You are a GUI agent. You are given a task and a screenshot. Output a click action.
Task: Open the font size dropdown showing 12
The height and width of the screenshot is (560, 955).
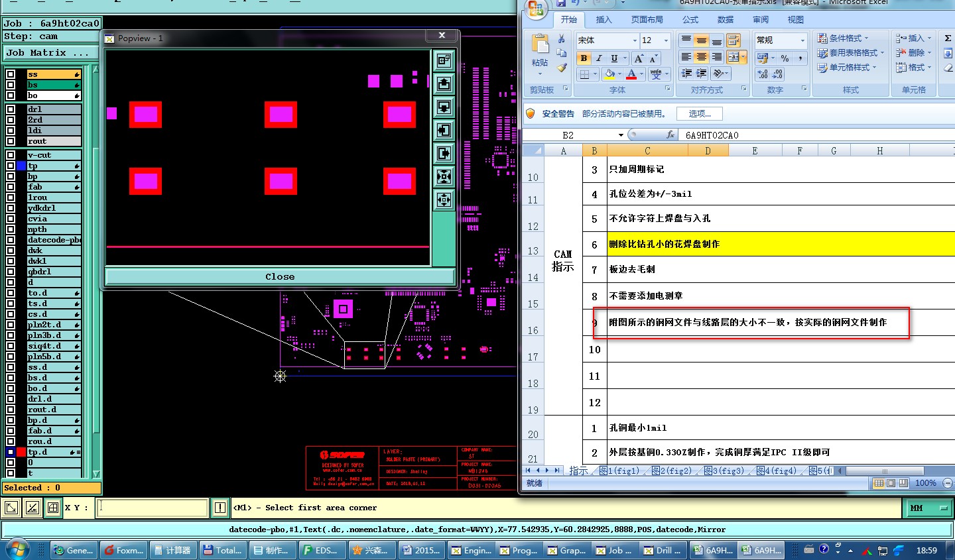pyautogui.click(x=667, y=40)
